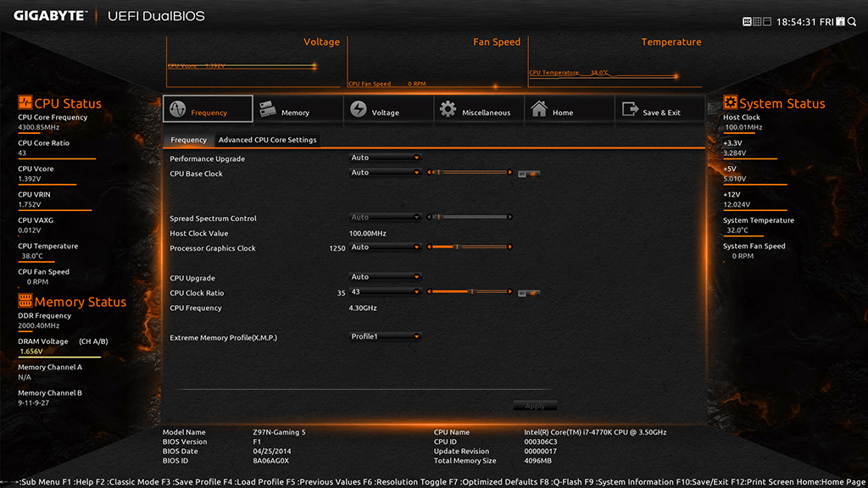Click the F9 System Information shortcut
868x488 pixels.
[630, 482]
